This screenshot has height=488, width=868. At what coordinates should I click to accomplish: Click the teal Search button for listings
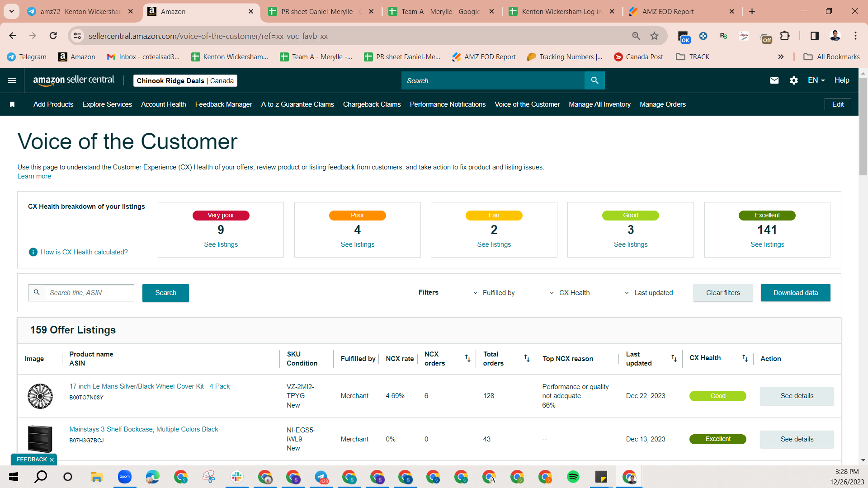coord(165,293)
